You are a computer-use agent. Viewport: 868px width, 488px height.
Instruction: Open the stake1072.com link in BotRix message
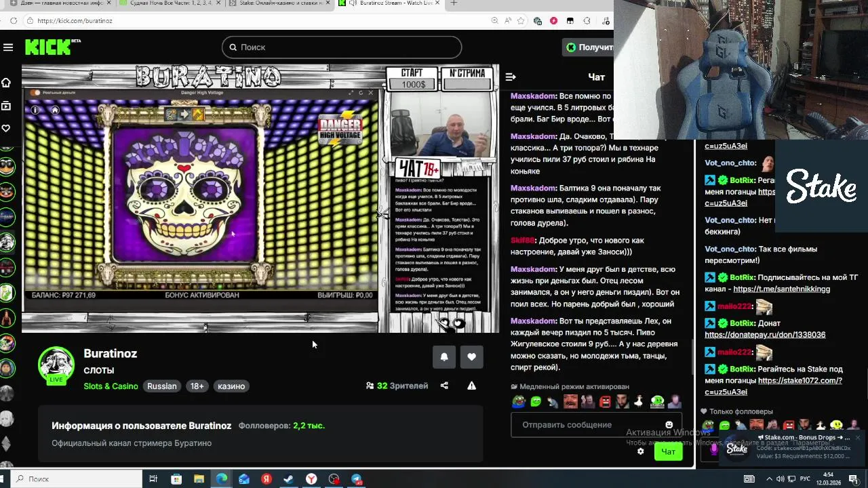pyautogui.click(x=774, y=386)
